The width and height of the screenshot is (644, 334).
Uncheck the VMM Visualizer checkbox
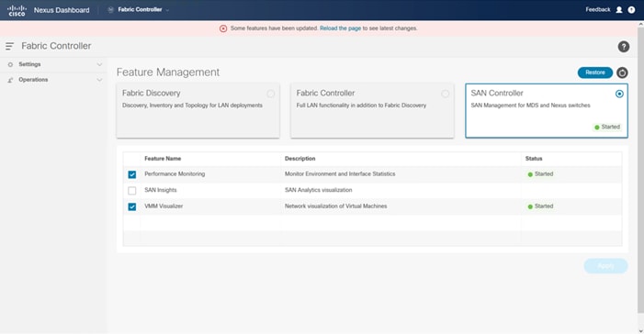(x=132, y=206)
